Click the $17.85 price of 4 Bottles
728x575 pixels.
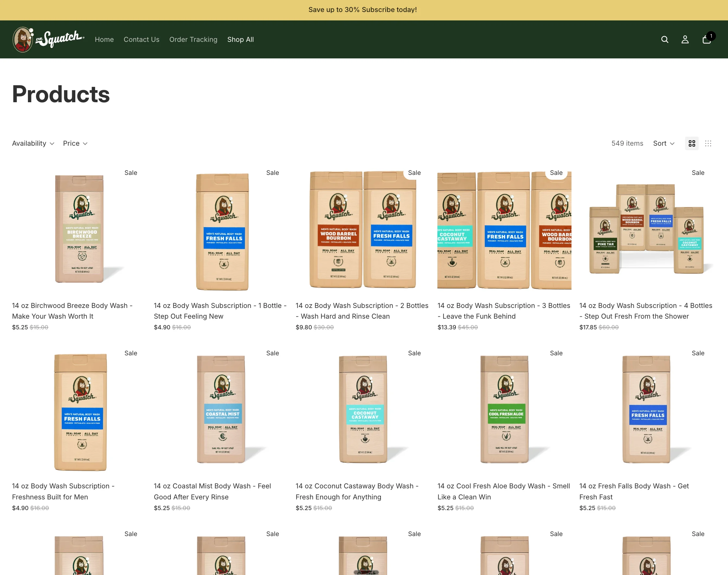[588, 327]
